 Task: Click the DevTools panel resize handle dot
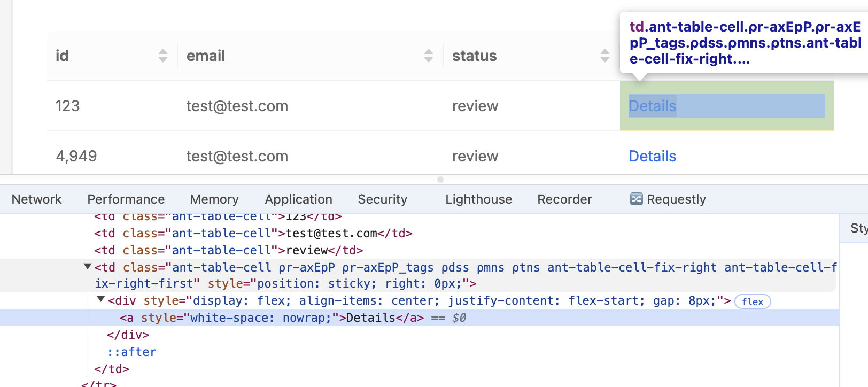pyautogui.click(x=440, y=180)
